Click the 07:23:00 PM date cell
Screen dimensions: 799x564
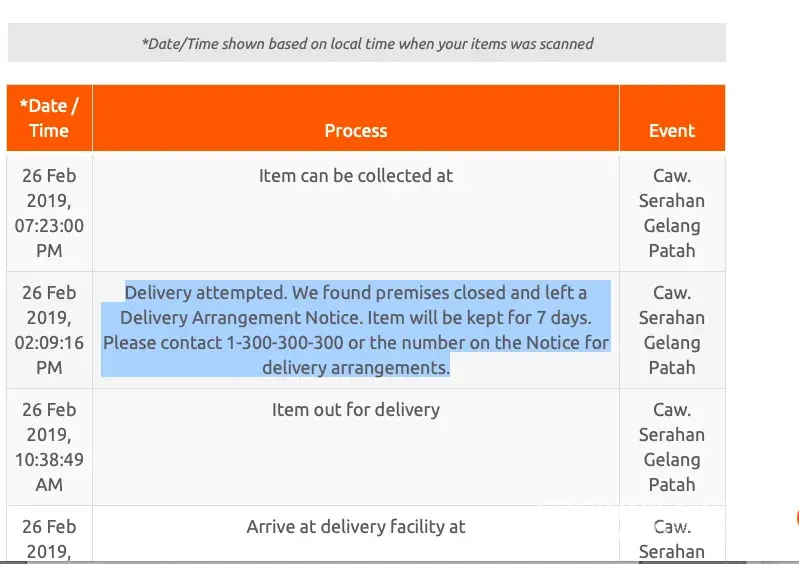coord(49,213)
